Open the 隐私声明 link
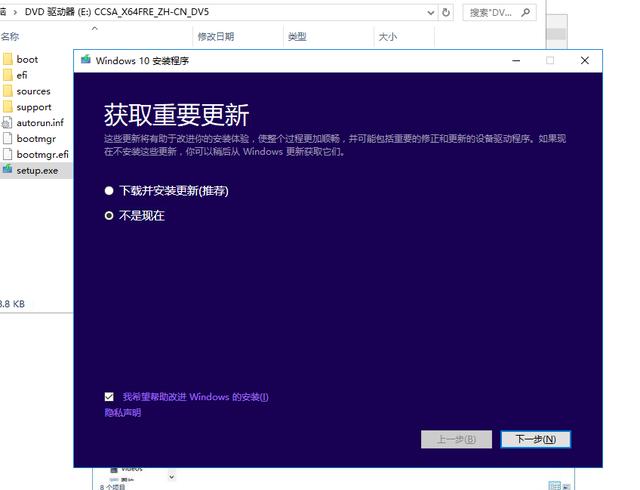 tap(122, 412)
